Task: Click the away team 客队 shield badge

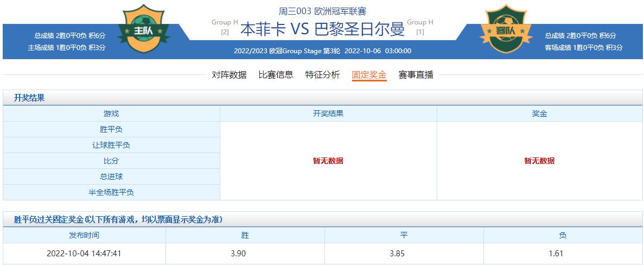Action: click(506, 29)
